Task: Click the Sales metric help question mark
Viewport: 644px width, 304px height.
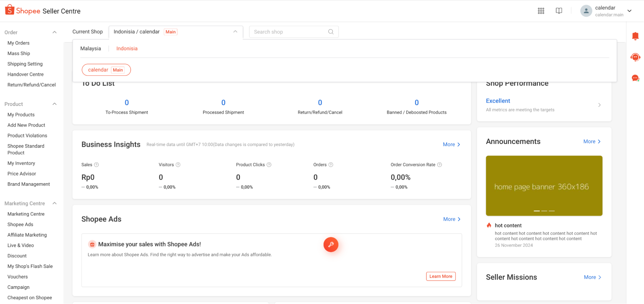Action: coord(97,165)
